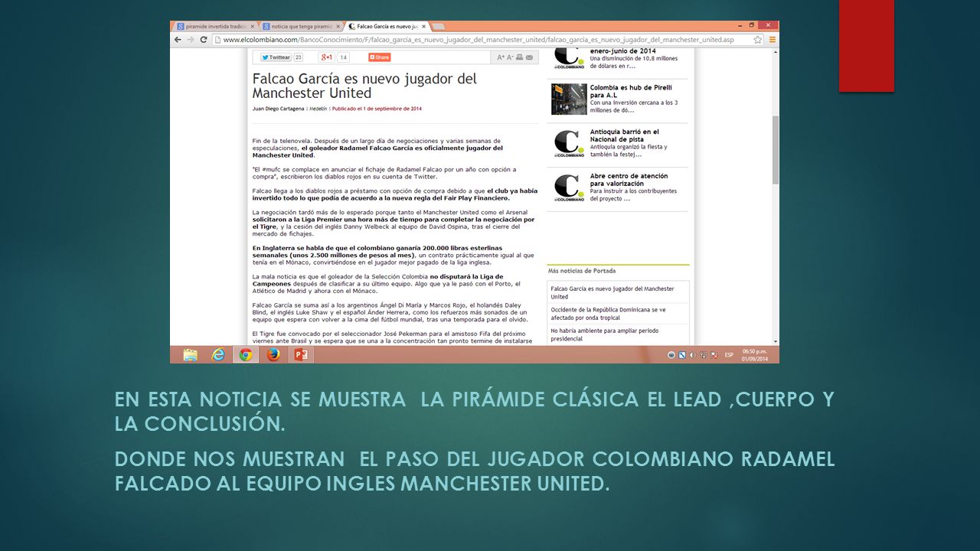Click the Google +1 button
This screenshot has width=980, height=551.
(x=327, y=57)
